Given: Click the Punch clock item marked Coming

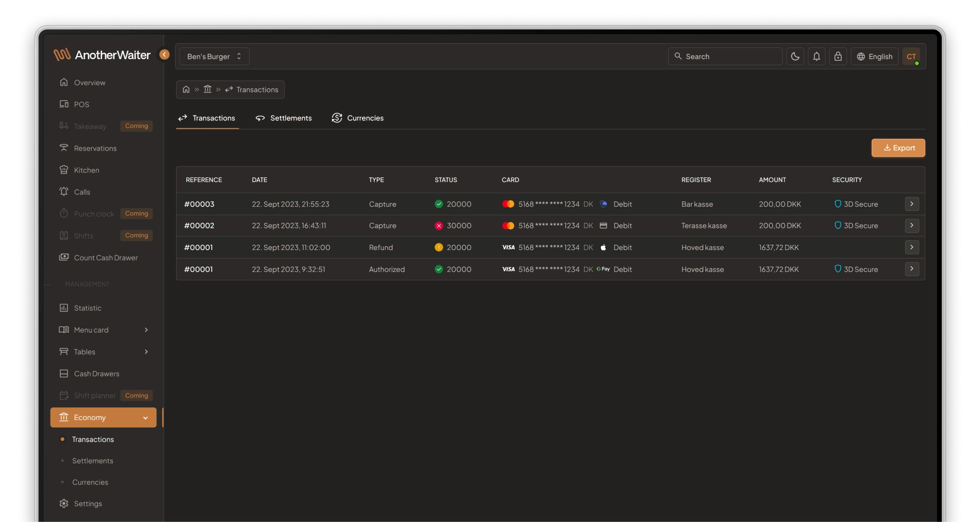Looking at the screenshot, I should point(104,214).
